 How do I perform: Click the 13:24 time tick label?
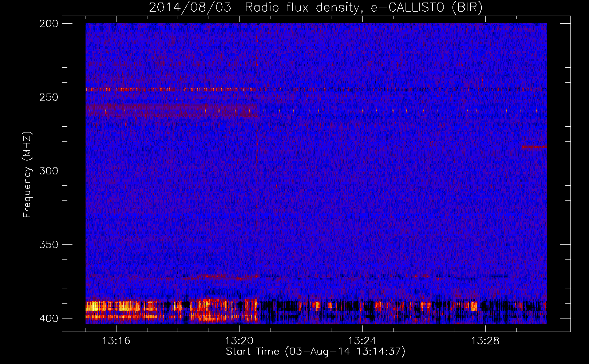[362, 341]
